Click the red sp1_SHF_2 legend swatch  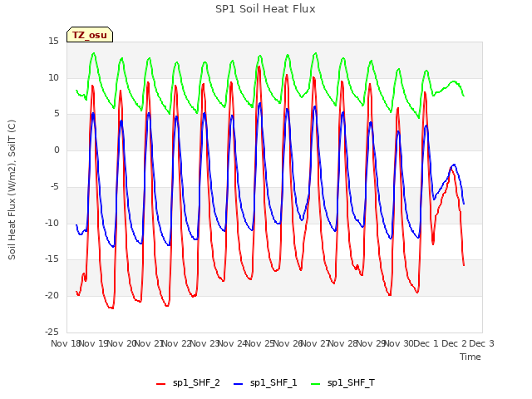tap(160, 384)
